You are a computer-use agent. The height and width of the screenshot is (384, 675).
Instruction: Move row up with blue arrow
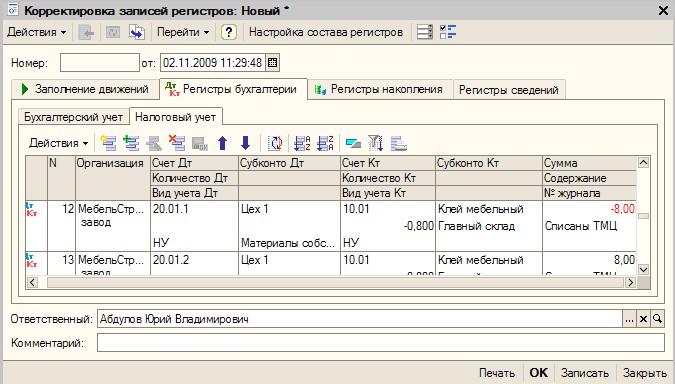point(223,143)
